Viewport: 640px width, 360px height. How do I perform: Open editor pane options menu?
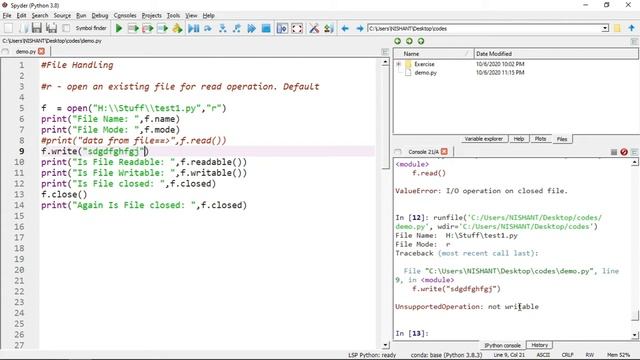pyautogui.click(x=385, y=52)
